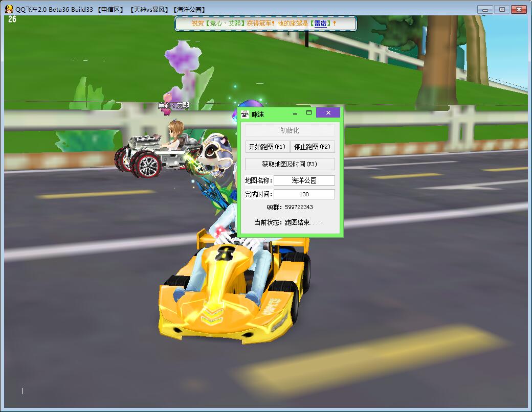Start the run with 开始跑图(F1)

[x=268, y=147]
